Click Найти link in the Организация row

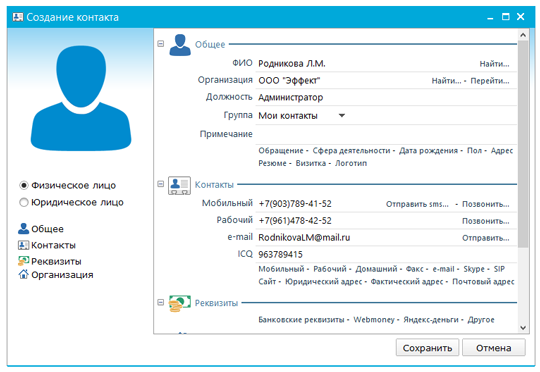point(446,81)
